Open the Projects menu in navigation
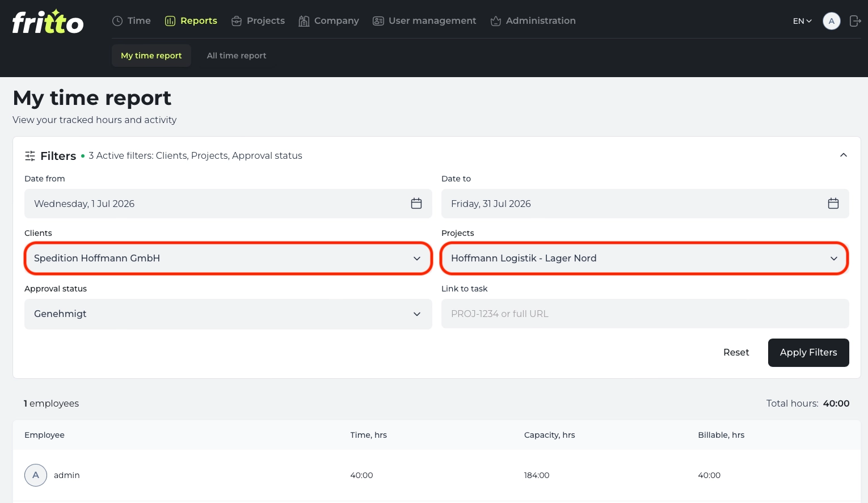The image size is (868, 503). (258, 21)
